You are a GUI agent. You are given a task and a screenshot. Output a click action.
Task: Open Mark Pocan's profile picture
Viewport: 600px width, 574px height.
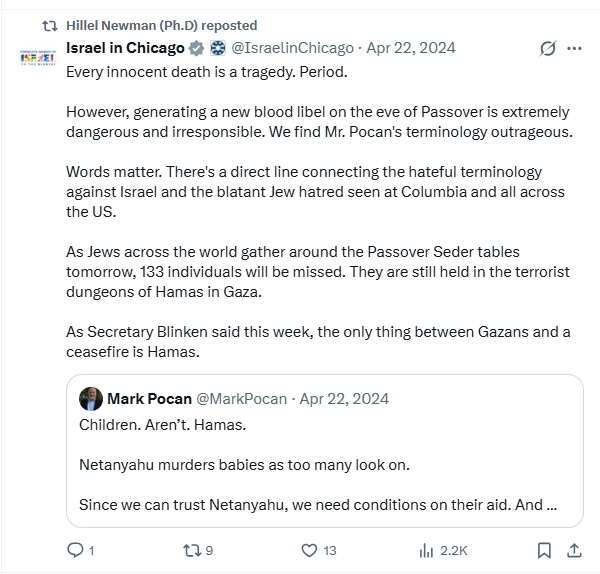point(91,399)
